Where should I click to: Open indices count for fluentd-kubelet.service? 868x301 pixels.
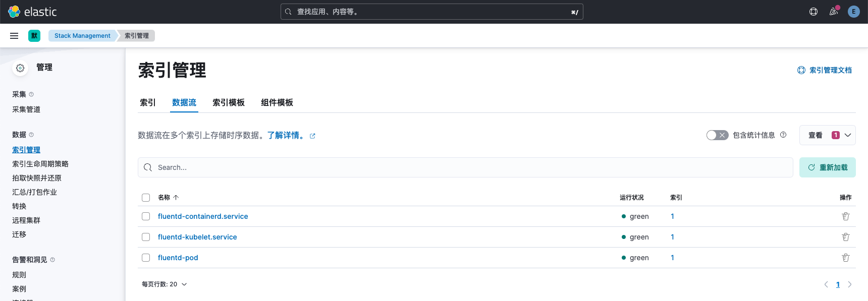pyautogui.click(x=672, y=237)
